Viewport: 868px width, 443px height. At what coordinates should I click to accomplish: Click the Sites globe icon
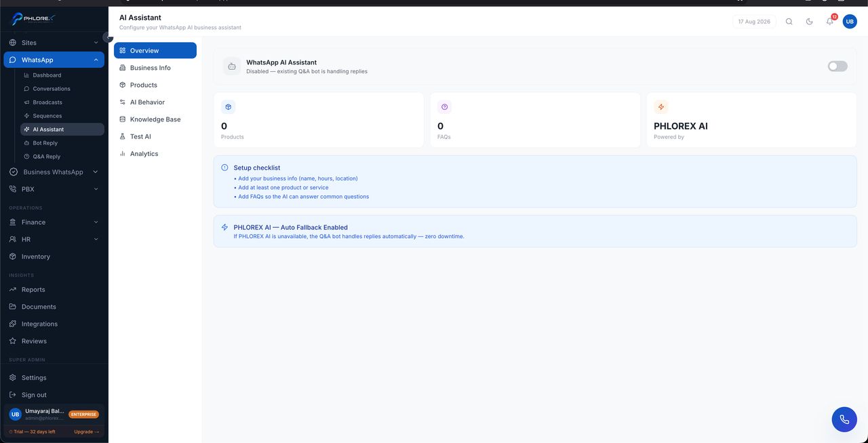pos(13,43)
